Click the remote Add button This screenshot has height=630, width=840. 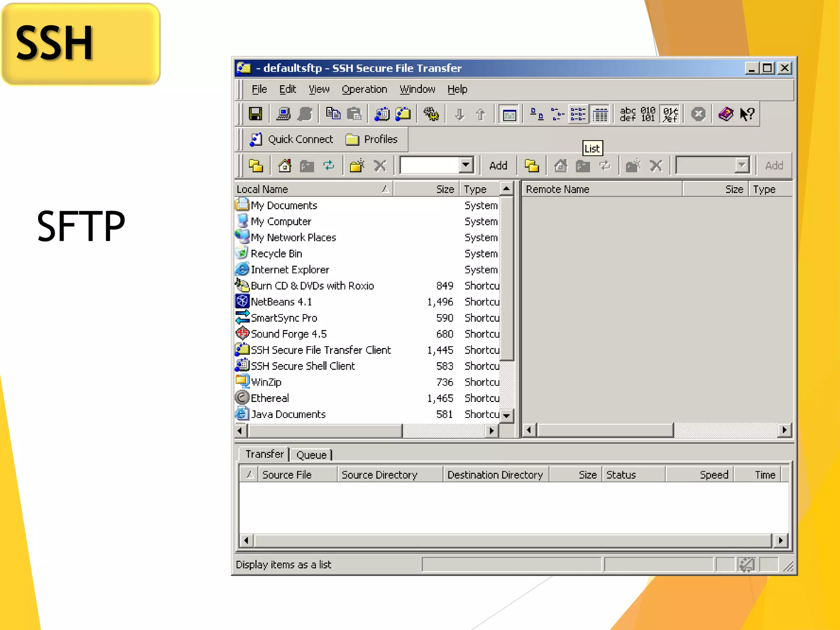[774, 166]
